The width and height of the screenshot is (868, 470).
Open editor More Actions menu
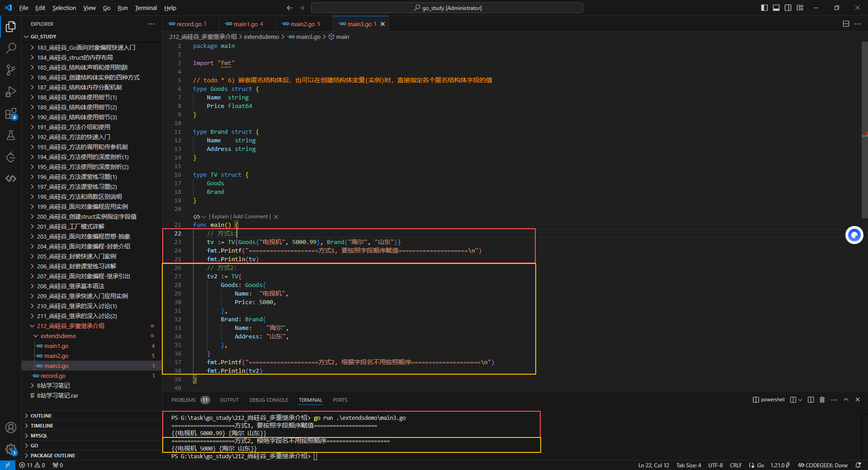(858, 24)
